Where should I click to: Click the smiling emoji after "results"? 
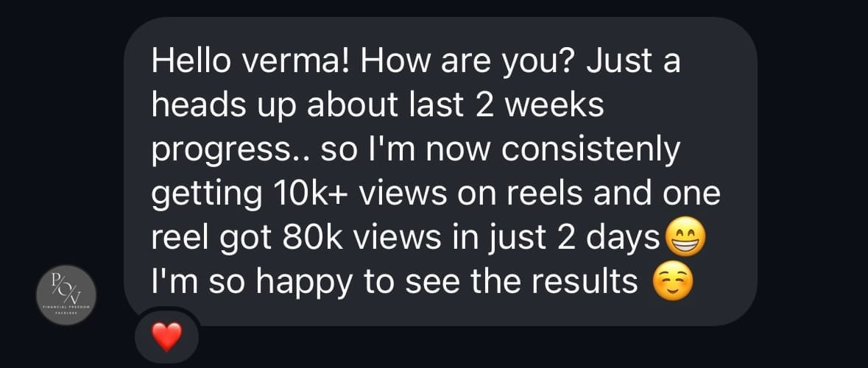click(673, 282)
